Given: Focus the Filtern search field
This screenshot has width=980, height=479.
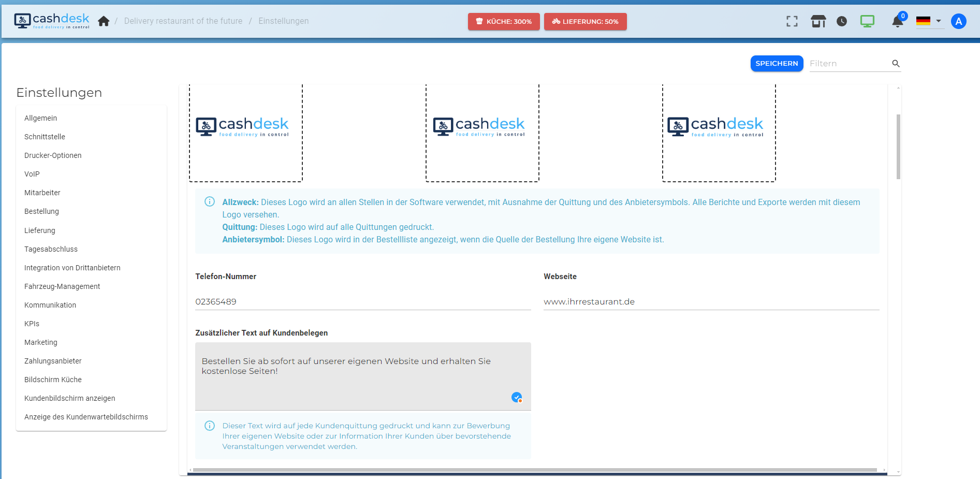Looking at the screenshot, I should tap(849, 64).
